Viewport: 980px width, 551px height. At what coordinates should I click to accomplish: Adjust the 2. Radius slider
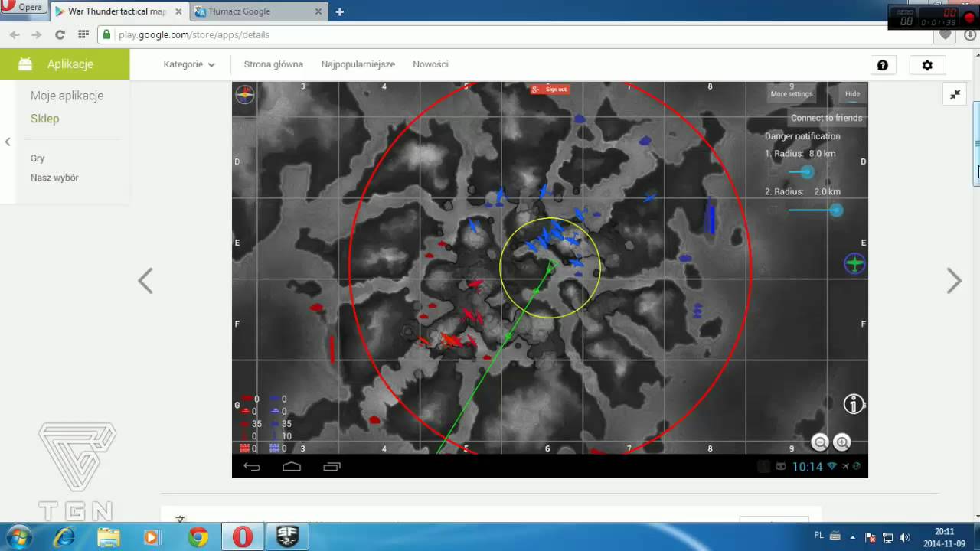tap(835, 210)
